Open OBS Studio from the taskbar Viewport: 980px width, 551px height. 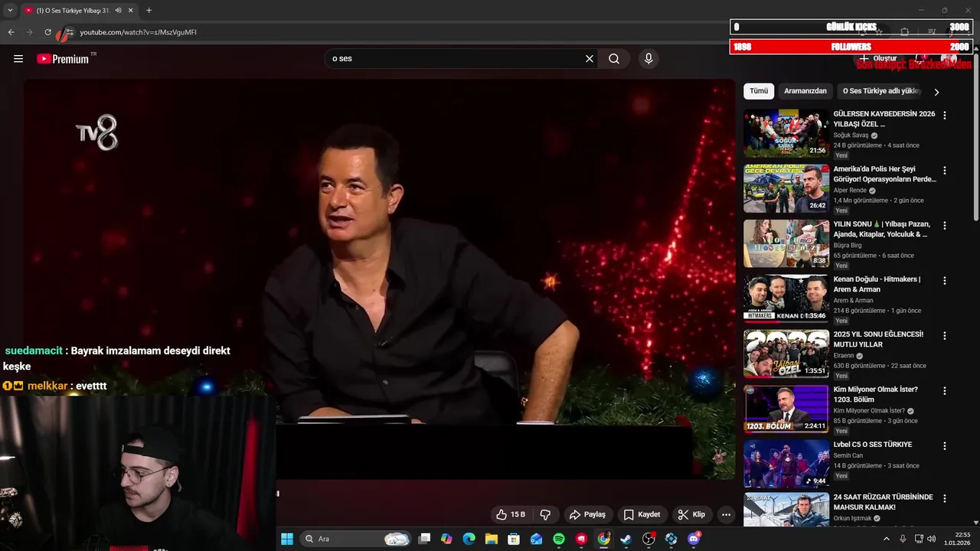[649, 539]
